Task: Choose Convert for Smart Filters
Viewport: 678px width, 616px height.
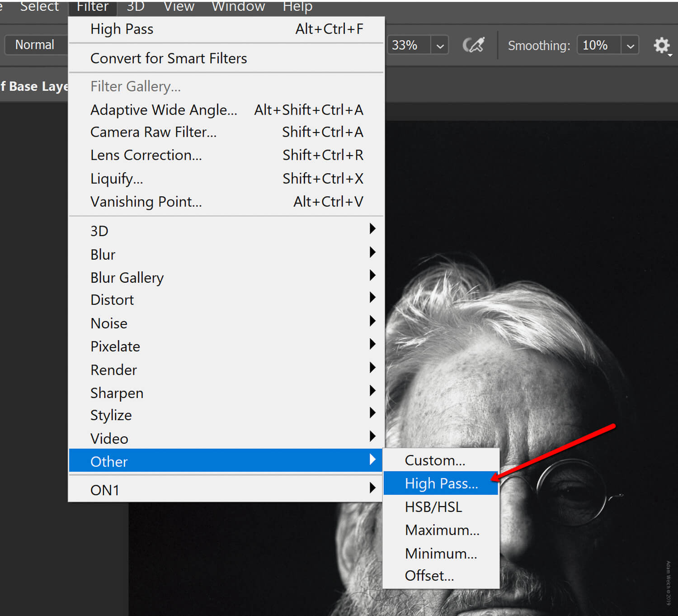Action: coord(169,58)
